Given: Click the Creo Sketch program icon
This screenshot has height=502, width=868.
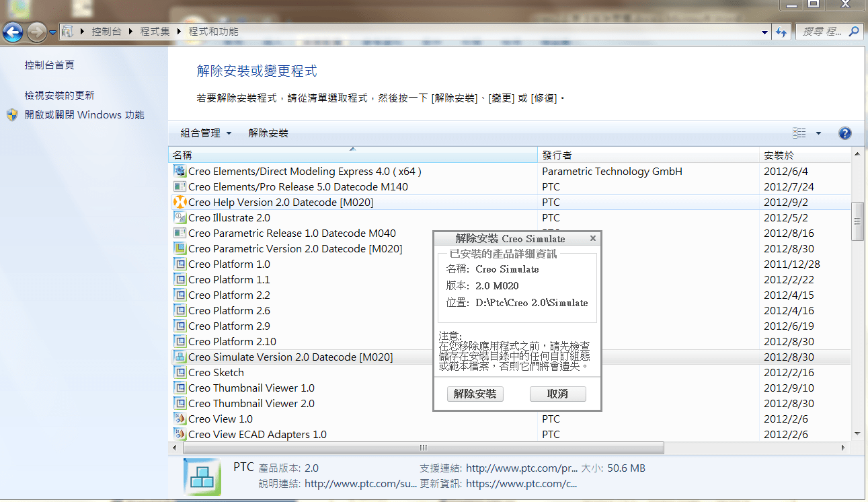Looking at the screenshot, I should [x=180, y=372].
